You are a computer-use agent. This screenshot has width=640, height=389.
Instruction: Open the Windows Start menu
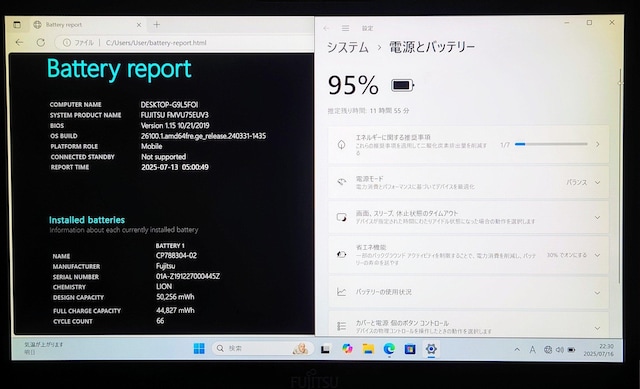[x=199, y=349]
